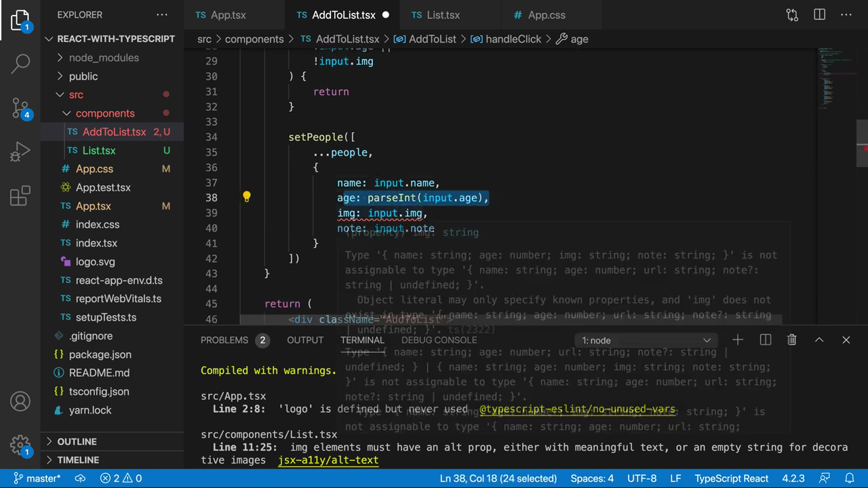Click master branch in status bar
Image resolution: width=868 pixels, height=488 pixels.
pos(37,479)
